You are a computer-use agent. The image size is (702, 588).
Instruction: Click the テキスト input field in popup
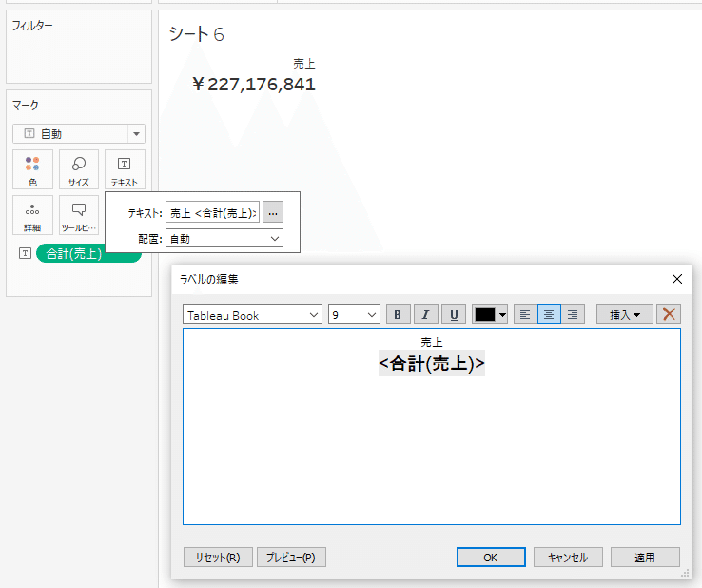coord(212,212)
